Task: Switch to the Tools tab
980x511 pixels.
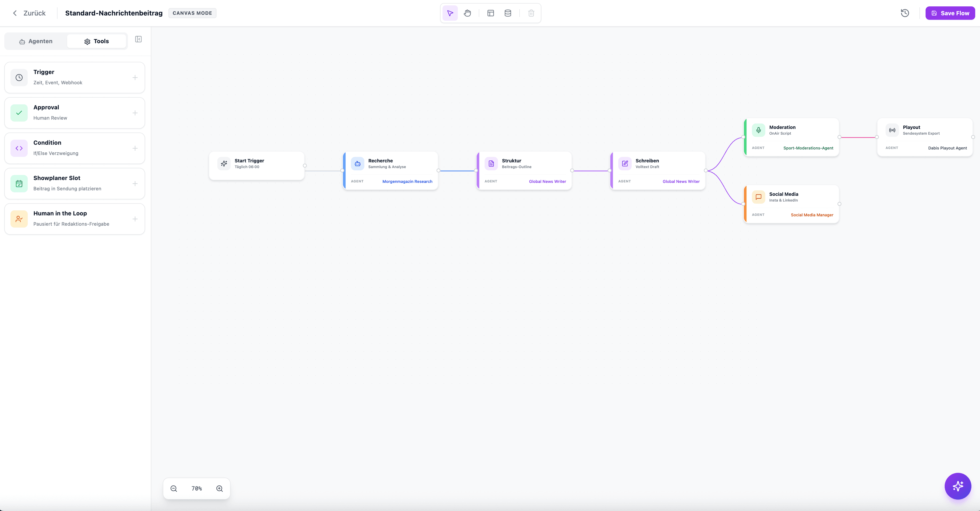Action: coord(97,41)
